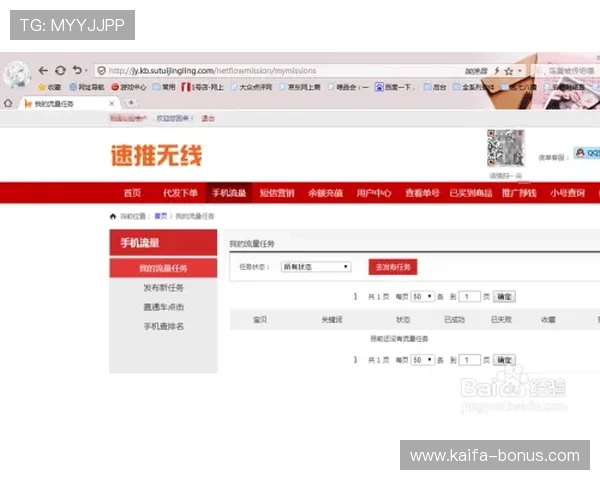
Task: Click page 1 link above the table
Action: click(355, 297)
